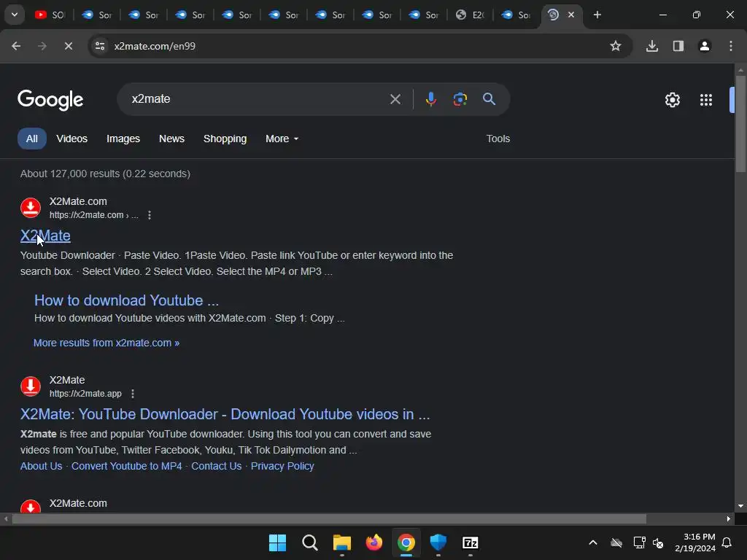Go back to the previous page
The image size is (747, 560).
(16, 46)
